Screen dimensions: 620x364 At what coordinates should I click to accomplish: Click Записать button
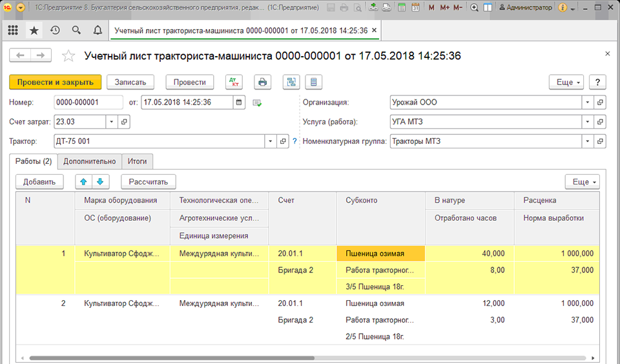coord(130,82)
